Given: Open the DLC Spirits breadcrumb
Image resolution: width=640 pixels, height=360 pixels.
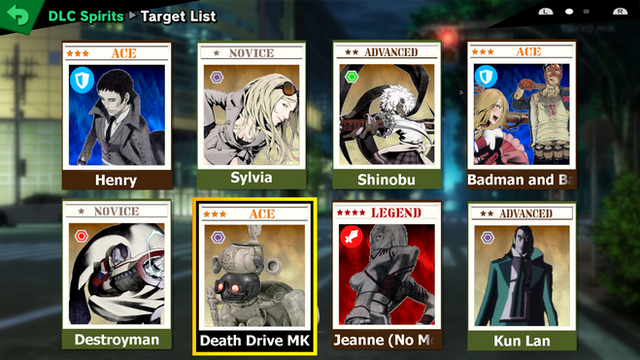Looking at the screenshot, I should [86, 16].
